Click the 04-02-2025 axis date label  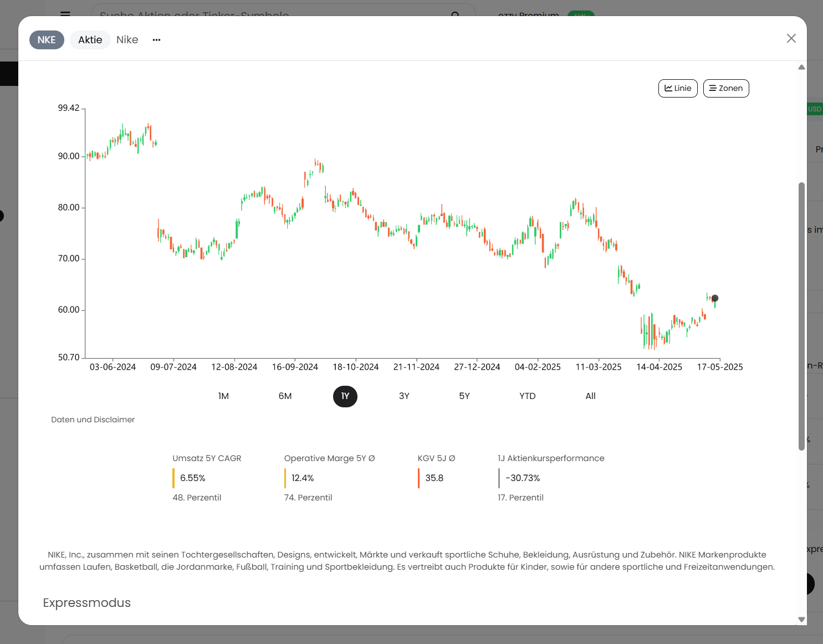pos(538,367)
